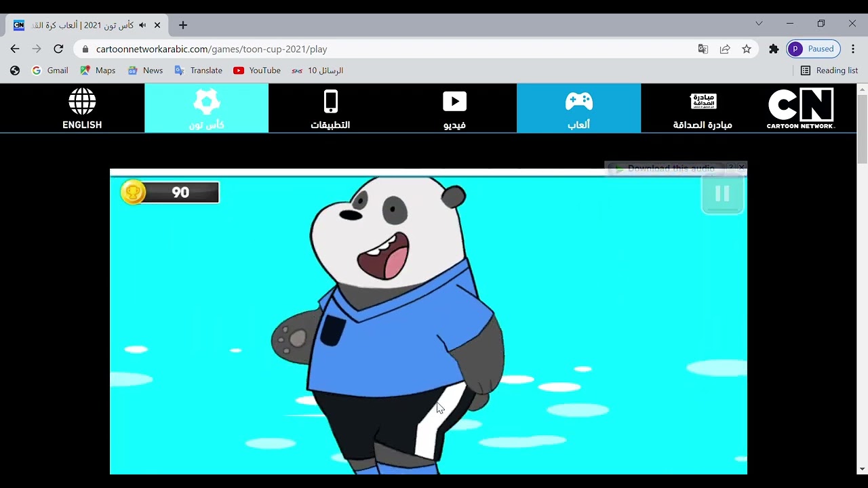This screenshot has width=868, height=488.
Task: Expand the tab search chevron
Action: click(759, 24)
